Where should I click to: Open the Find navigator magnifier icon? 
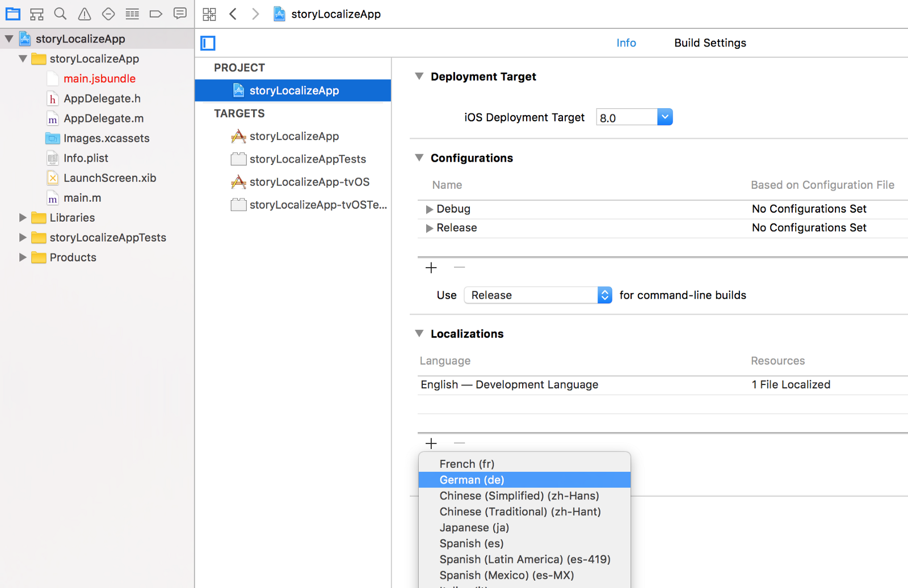coord(60,14)
